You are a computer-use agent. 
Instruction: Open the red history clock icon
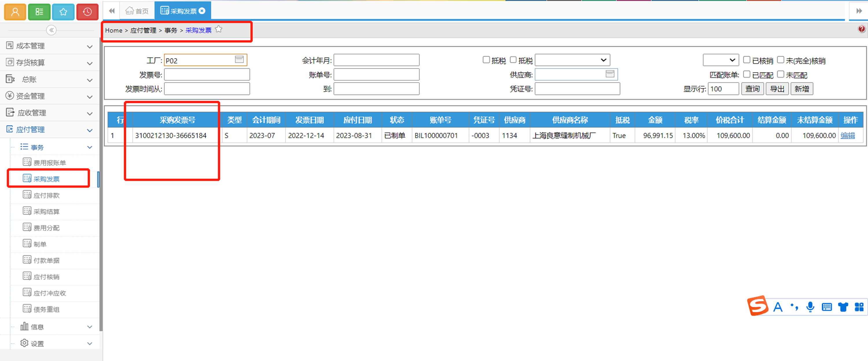point(87,12)
